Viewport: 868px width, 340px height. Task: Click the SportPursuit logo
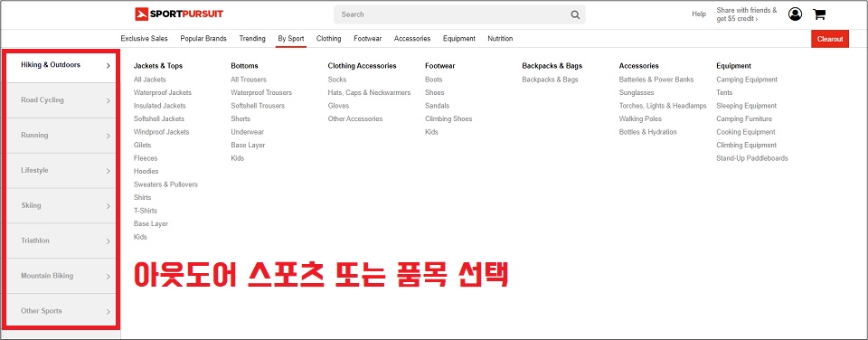point(179,14)
